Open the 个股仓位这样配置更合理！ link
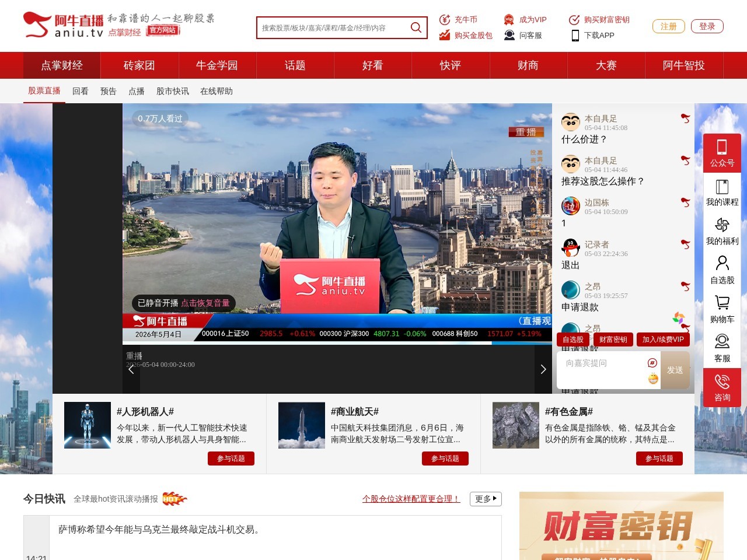The height and width of the screenshot is (560, 747). coord(411,499)
